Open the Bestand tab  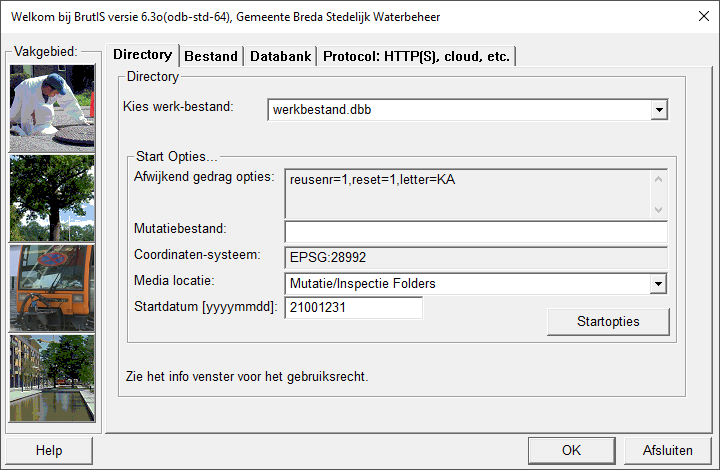211,56
